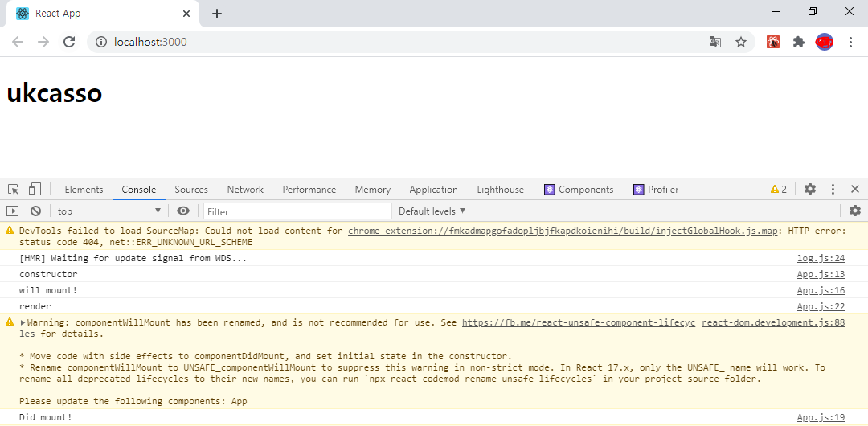Open the Default levels dropdown
The height and width of the screenshot is (426, 868).
click(432, 211)
